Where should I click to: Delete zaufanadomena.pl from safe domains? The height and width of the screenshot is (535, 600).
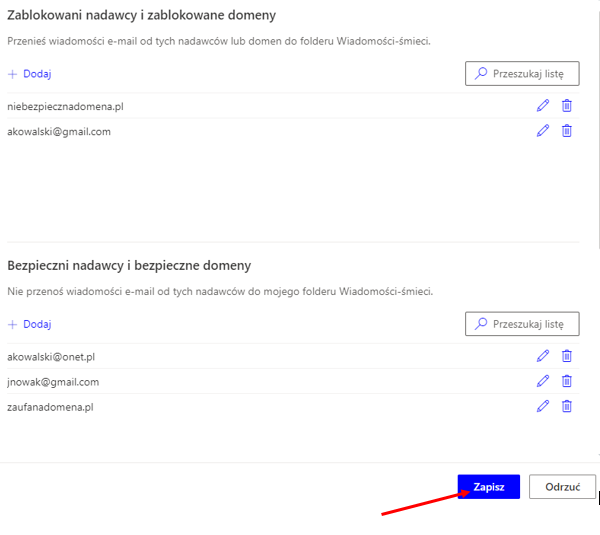(567, 406)
